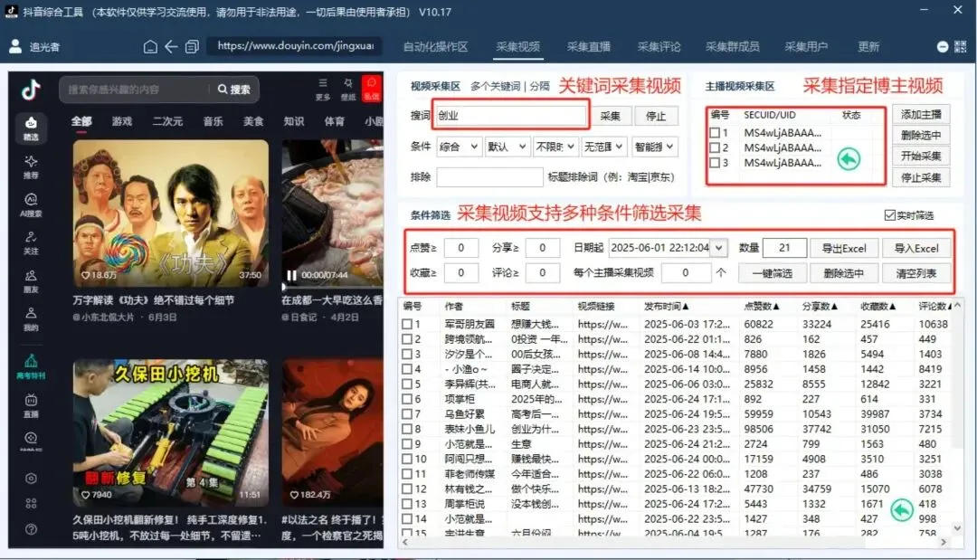
Task: Click the question mark help icon
Action: 31,529
